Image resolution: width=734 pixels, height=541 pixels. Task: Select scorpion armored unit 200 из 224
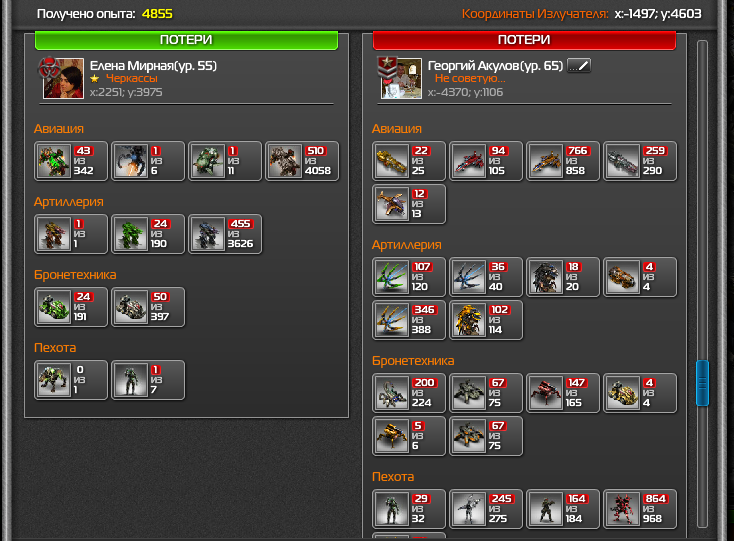pyautogui.click(x=409, y=393)
